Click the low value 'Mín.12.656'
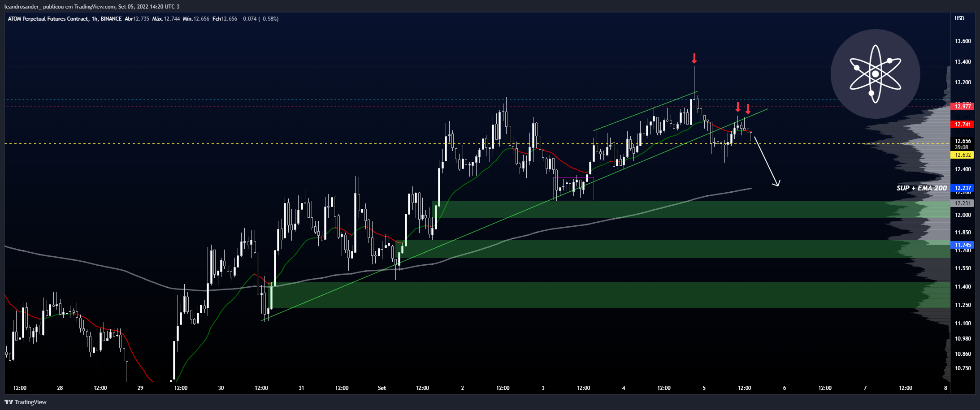This screenshot has width=980, height=410. pyautogui.click(x=196, y=19)
